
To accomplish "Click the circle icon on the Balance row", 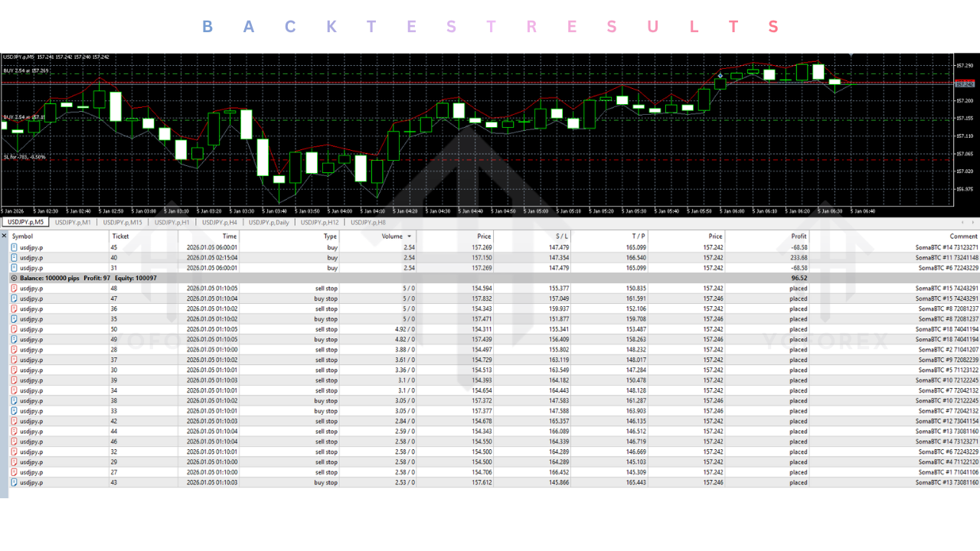I will 15,279.
